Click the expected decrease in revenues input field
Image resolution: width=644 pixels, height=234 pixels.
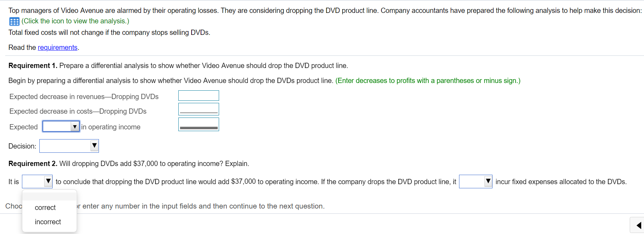pos(198,95)
